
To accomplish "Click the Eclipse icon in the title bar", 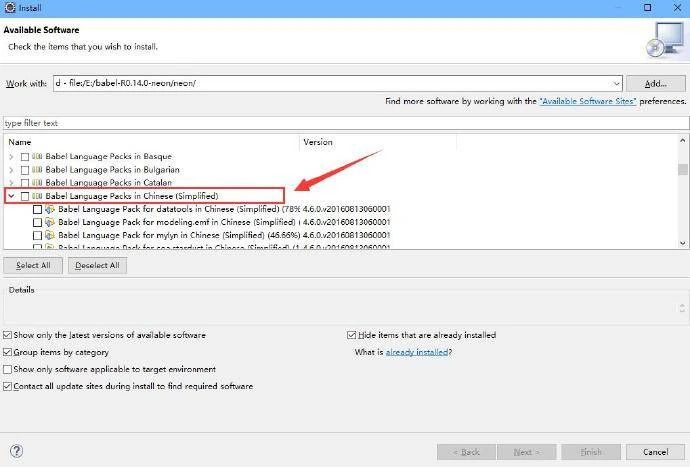I will (10, 7).
